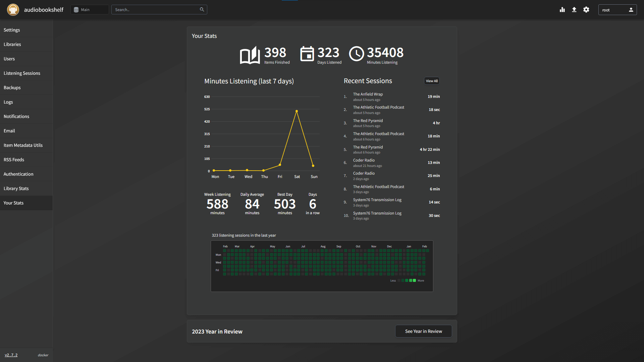Image resolution: width=644 pixels, height=362 pixels.
Task: Click the search magnifier icon
Action: (x=202, y=10)
